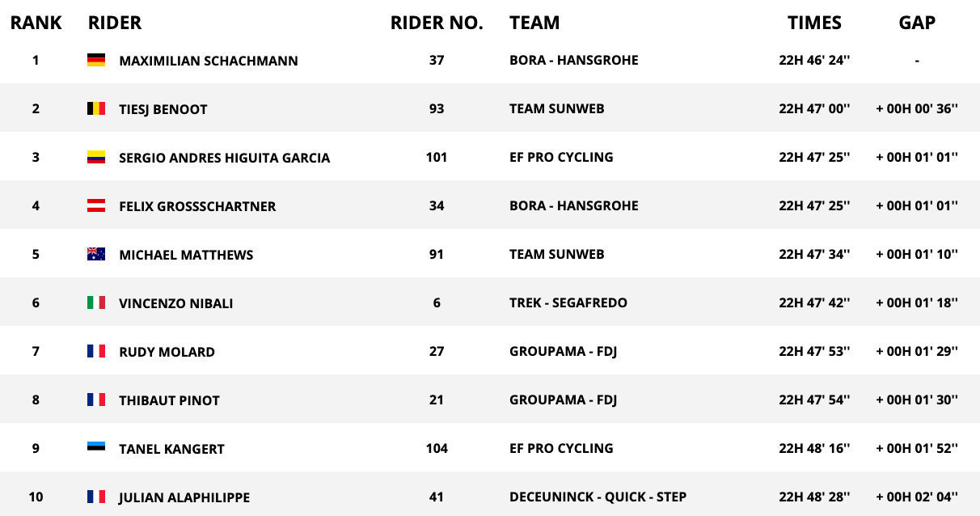Open the Trek - Segafredo team entry
The width and height of the screenshot is (980, 516).
(x=568, y=302)
